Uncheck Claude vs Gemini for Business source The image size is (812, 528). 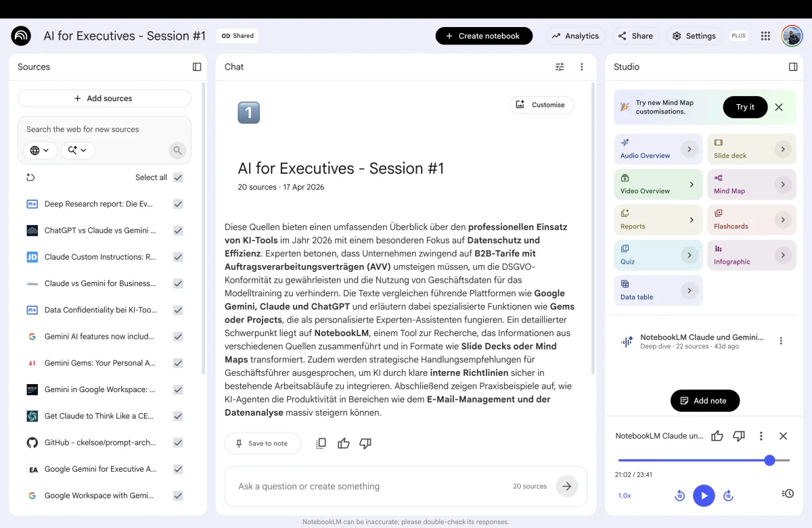pos(178,283)
